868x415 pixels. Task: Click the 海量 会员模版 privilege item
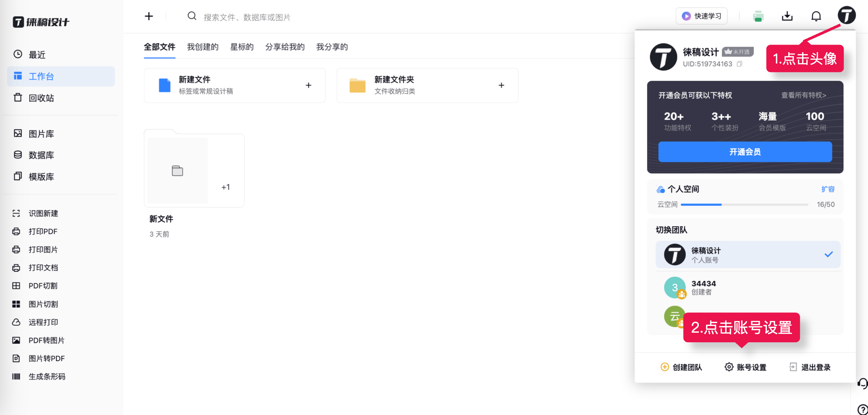tap(772, 121)
